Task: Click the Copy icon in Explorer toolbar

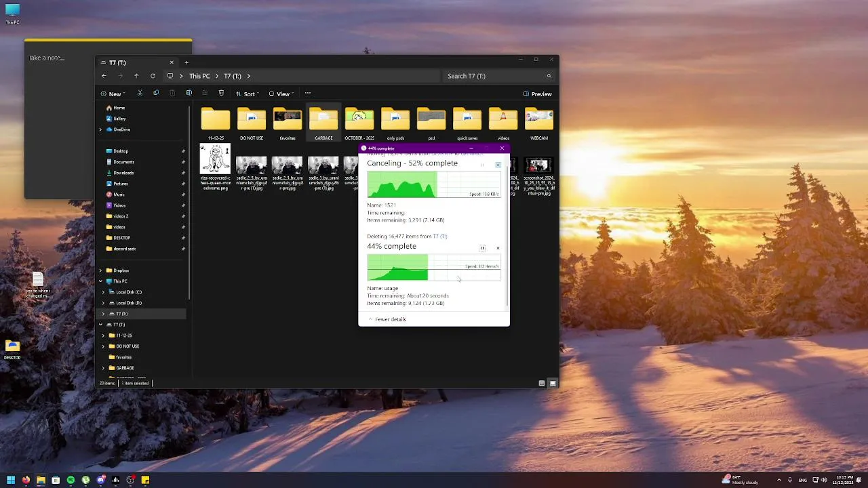Action: (156, 94)
